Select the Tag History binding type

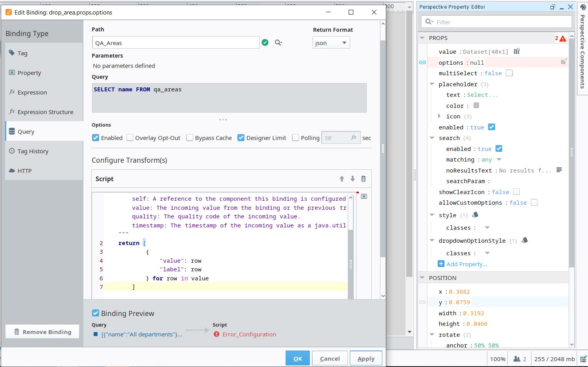(44, 151)
